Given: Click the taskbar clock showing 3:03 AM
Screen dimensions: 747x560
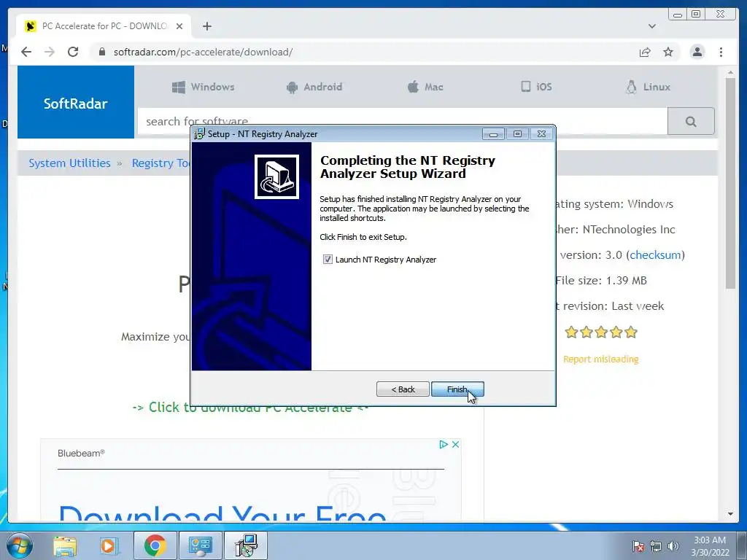Looking at the screenshot, I should [710, 546].
